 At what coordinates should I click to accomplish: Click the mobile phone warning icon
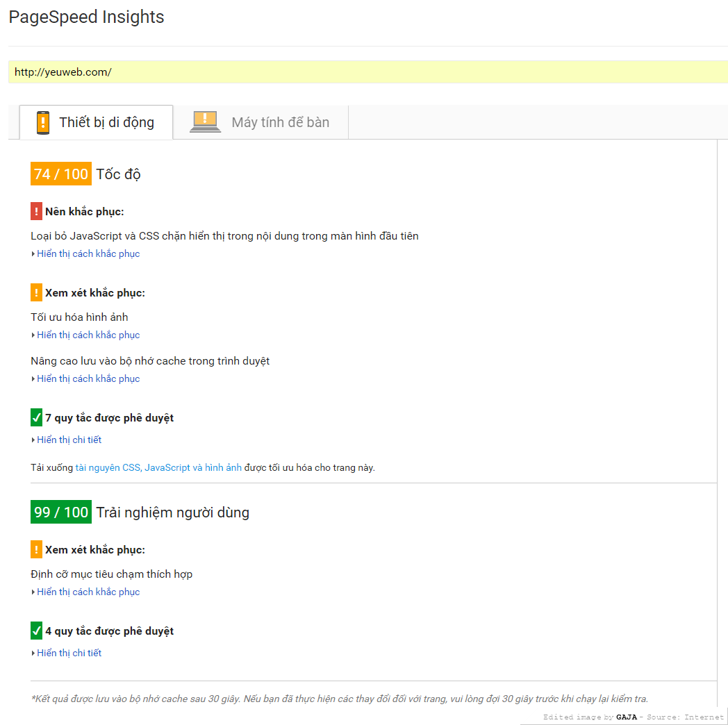coord(42,122)
